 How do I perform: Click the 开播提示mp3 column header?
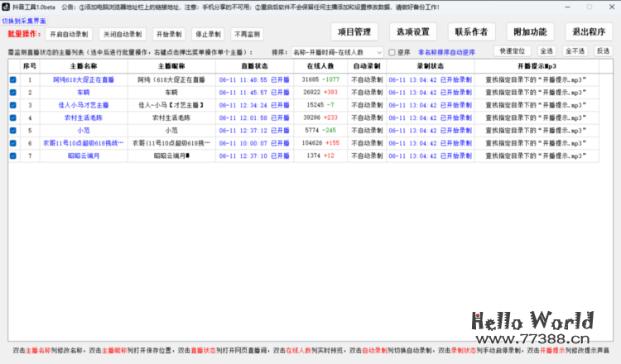537,66
